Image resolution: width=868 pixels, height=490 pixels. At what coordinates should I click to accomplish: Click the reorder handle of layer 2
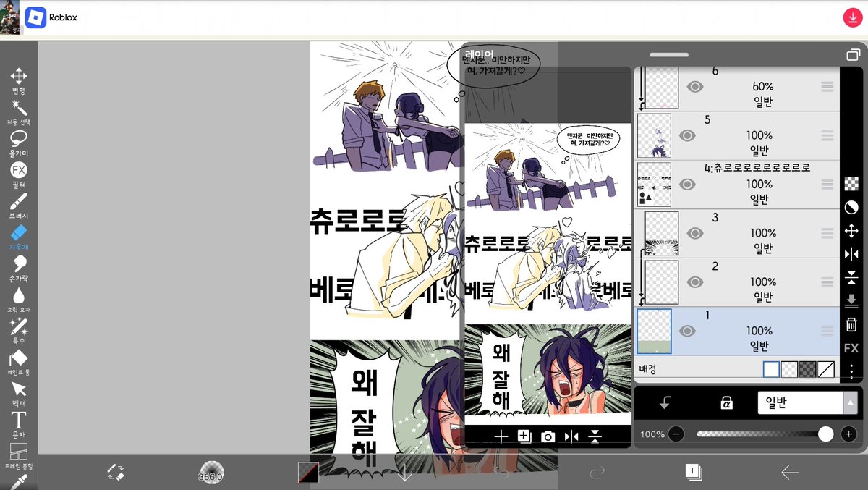pos(827,282)
